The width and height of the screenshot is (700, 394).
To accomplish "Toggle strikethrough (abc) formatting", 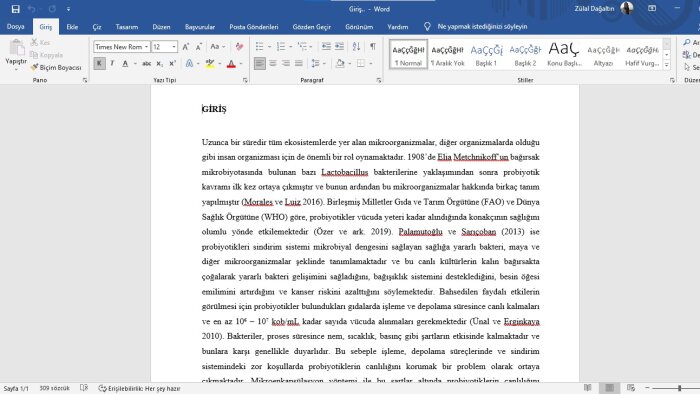I will click(146, 63).
